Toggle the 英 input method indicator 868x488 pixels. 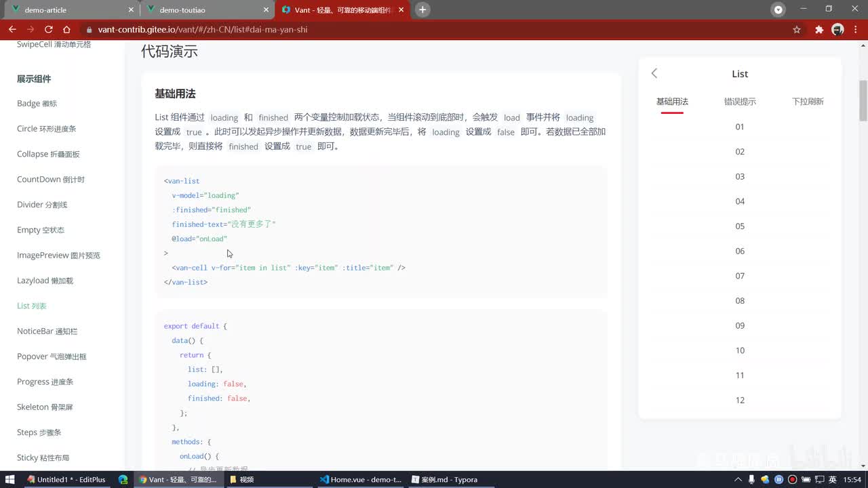(x=832, y=479)
